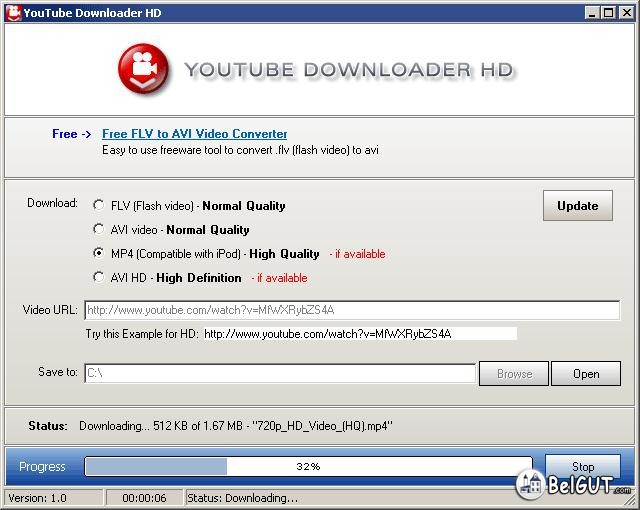Click the title bar application icon
The width and height of the screenshot is (640, 510).
(13, 12)
